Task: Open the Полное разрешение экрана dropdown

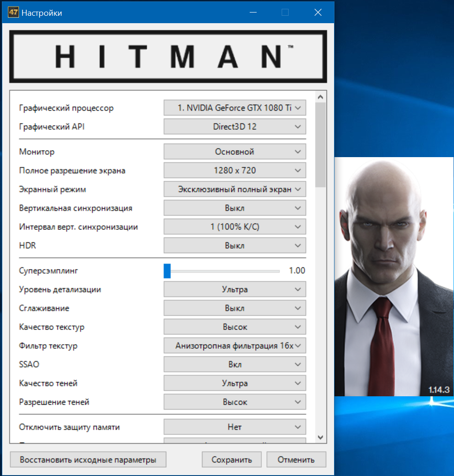Action: (x=234, y=170)
